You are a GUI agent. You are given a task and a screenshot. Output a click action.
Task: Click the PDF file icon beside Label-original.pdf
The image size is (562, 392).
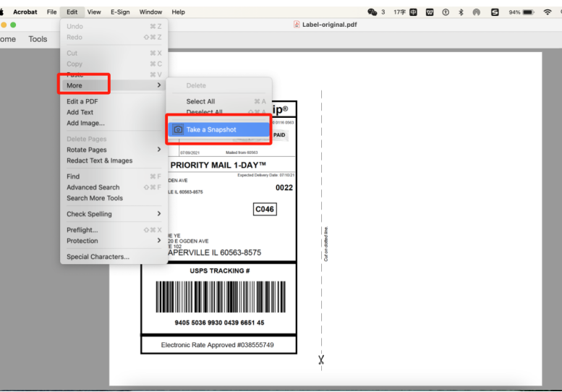point(297,25)
